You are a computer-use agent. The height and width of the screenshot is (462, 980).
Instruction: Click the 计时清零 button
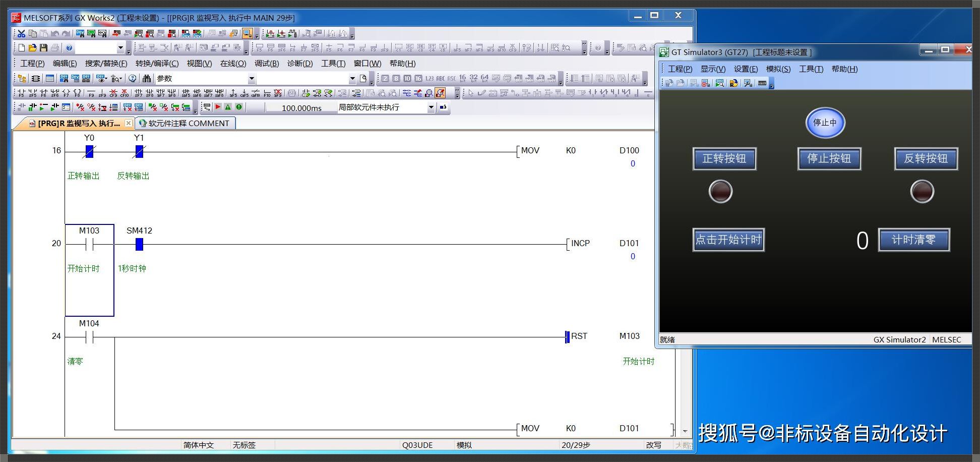pyautogui.click(x=914, y=240)
